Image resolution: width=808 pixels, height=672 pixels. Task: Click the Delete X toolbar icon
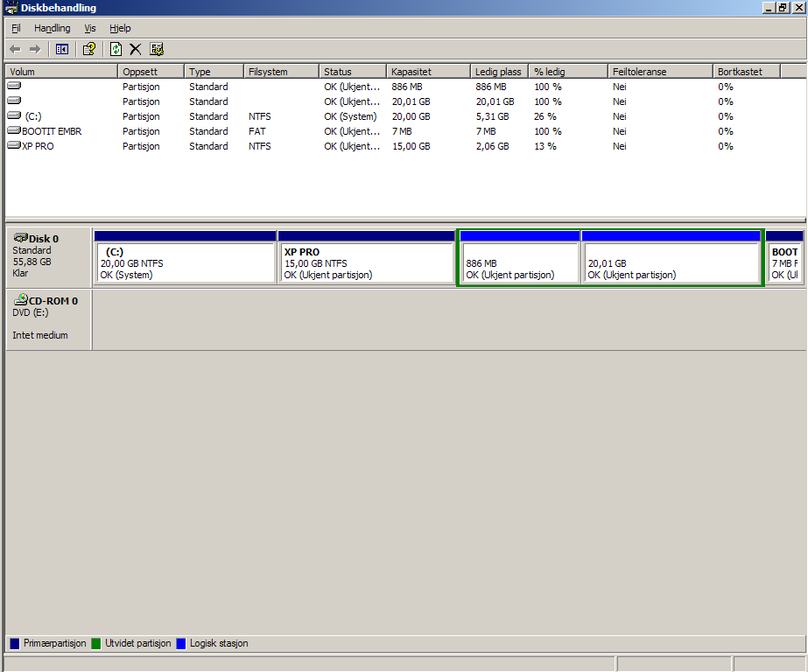click(136, 49)
